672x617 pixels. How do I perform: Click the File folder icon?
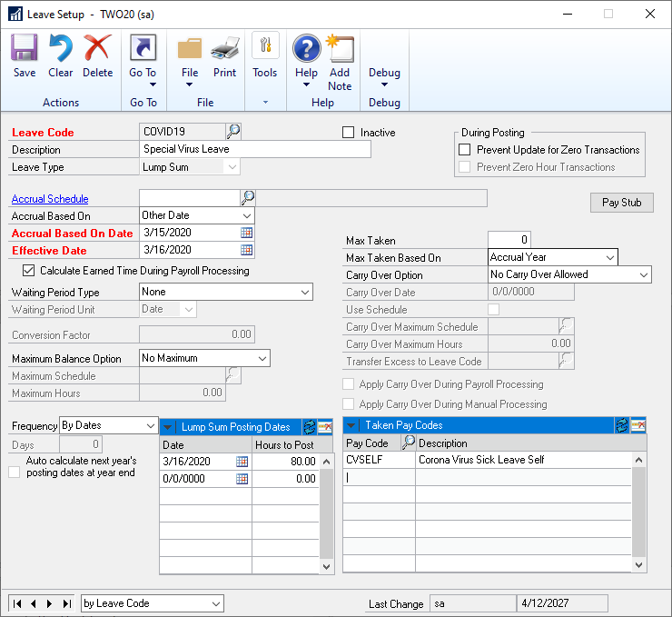(190, 48)
